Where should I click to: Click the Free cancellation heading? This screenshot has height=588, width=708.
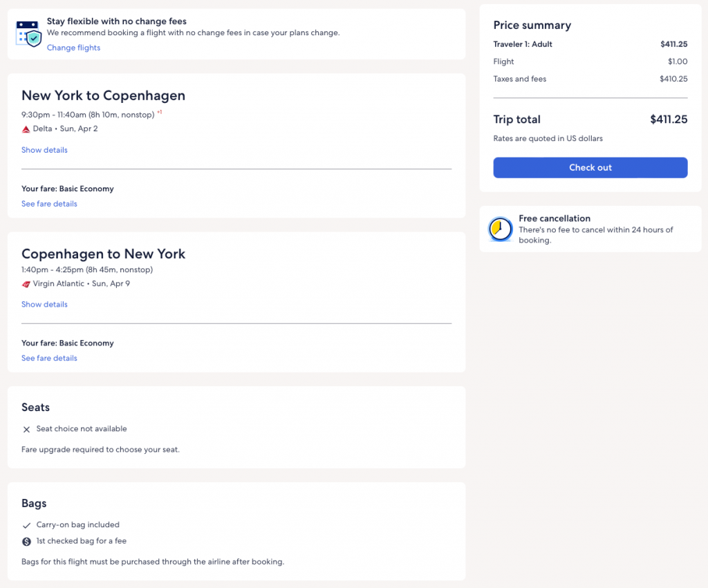tap(555, 218)
